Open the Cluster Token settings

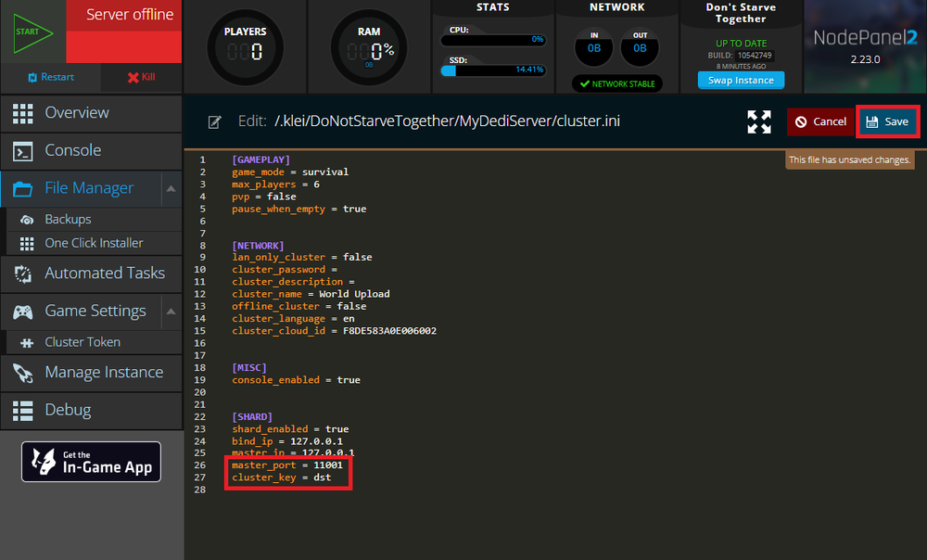click(83, 342)
